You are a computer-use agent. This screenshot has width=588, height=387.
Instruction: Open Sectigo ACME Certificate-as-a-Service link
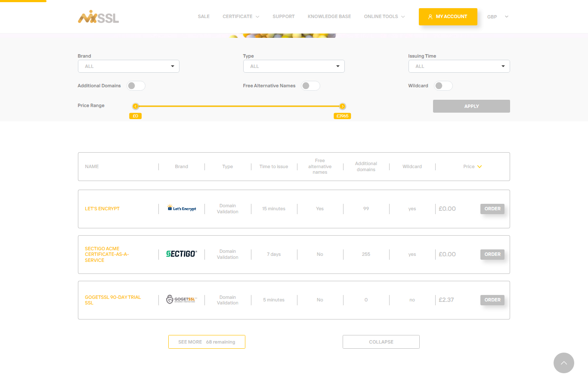107,255
